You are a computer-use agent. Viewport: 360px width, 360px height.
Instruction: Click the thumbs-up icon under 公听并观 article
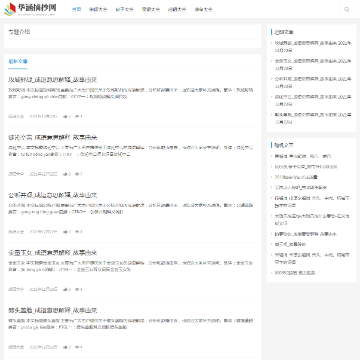click(x=65, y=232)
